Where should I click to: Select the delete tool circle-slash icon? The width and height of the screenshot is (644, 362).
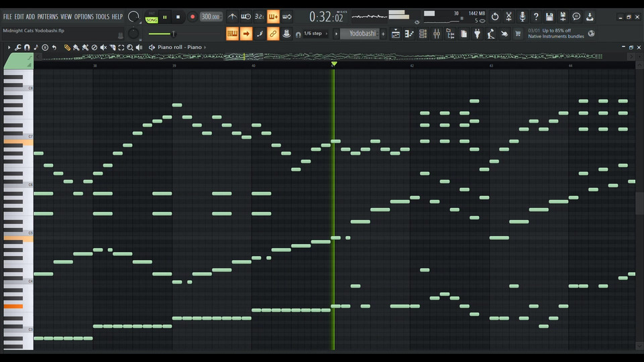(x=95, y=48)
